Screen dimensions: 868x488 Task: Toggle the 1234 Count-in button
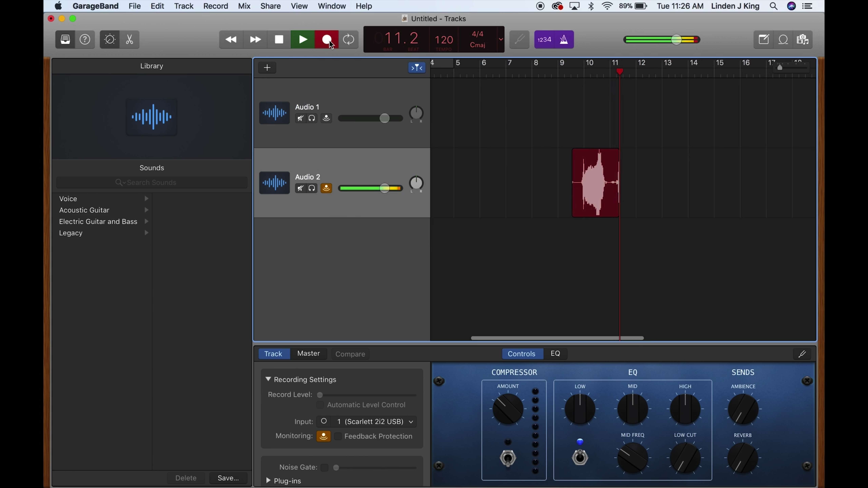[544, 40]
